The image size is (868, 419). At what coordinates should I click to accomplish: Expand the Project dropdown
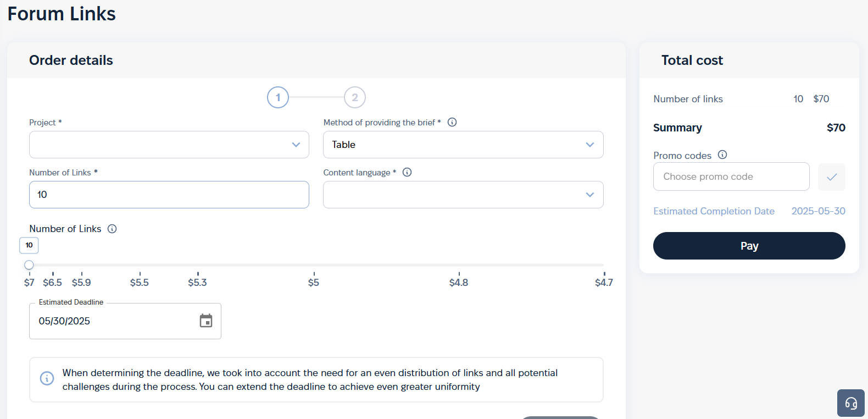tap(169, 145)
